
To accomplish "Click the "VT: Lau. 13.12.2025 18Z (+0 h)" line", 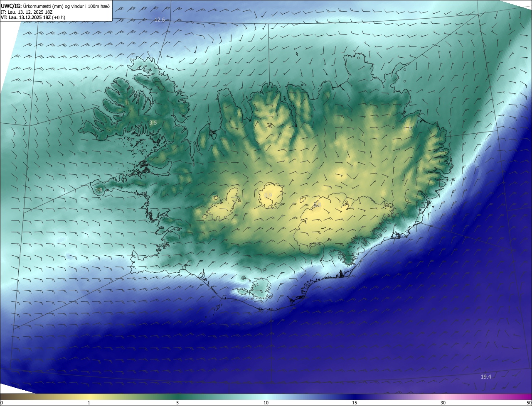I will pyautogui.click(x=33, y=17).
